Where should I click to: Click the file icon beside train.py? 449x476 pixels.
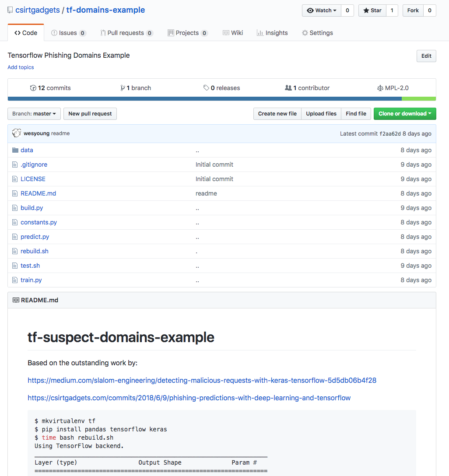[14, 280]
